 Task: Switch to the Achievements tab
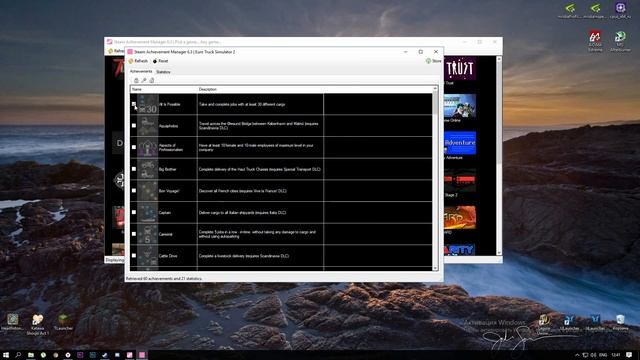tap(141, 71)
